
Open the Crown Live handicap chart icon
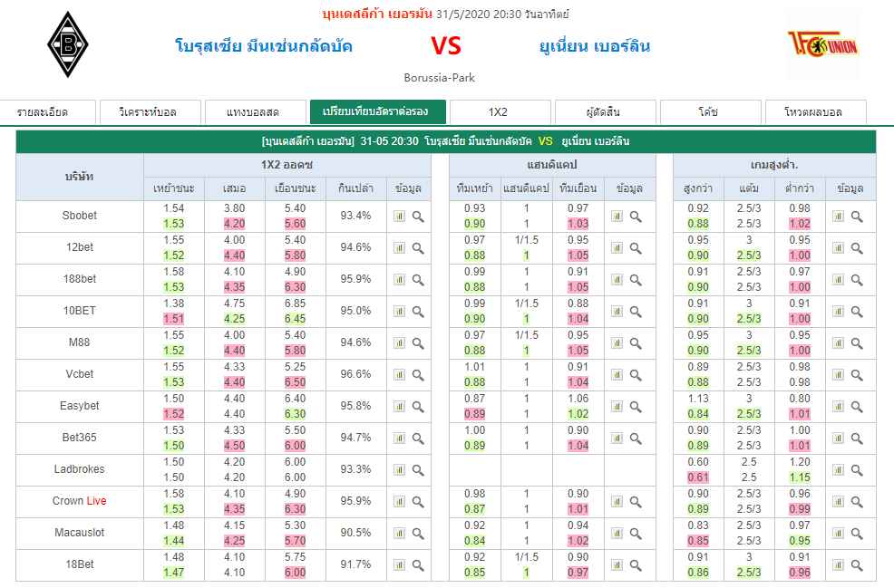(x=617, y=502)
